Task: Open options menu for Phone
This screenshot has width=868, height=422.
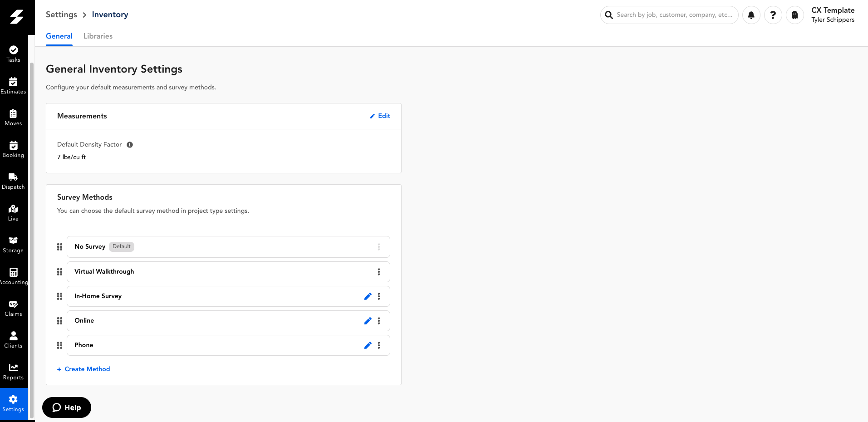Action: (x=379, y=345)
